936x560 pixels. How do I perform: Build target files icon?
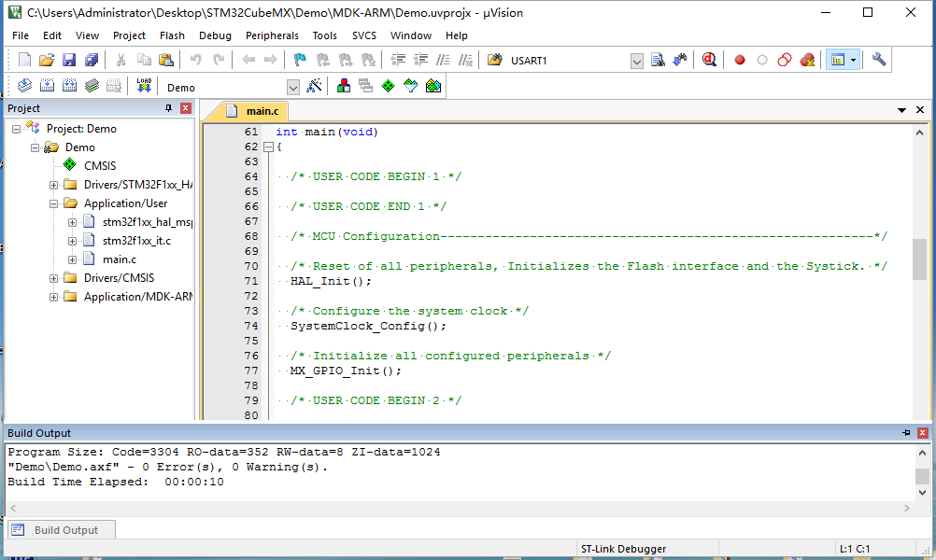tap(47, 86)
